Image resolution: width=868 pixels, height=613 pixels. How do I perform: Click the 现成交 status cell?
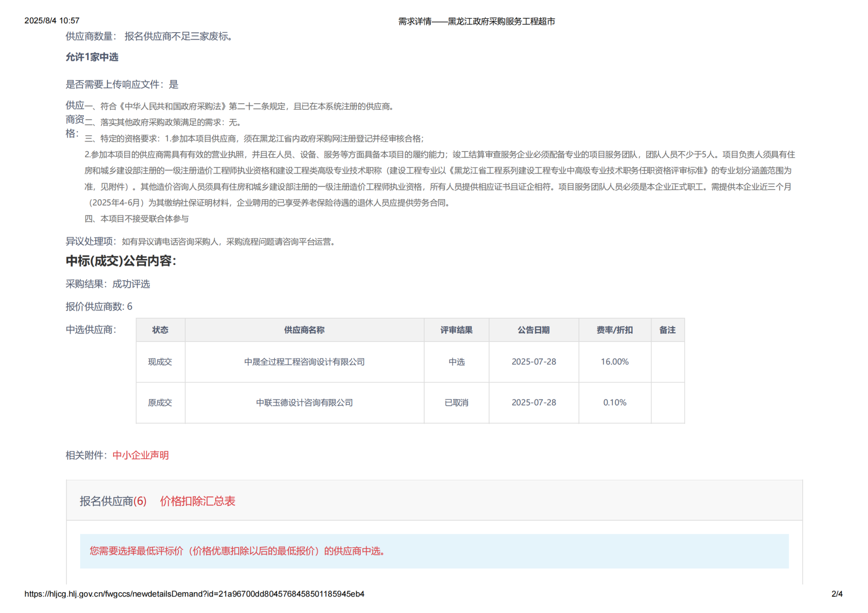pos(160,362)
